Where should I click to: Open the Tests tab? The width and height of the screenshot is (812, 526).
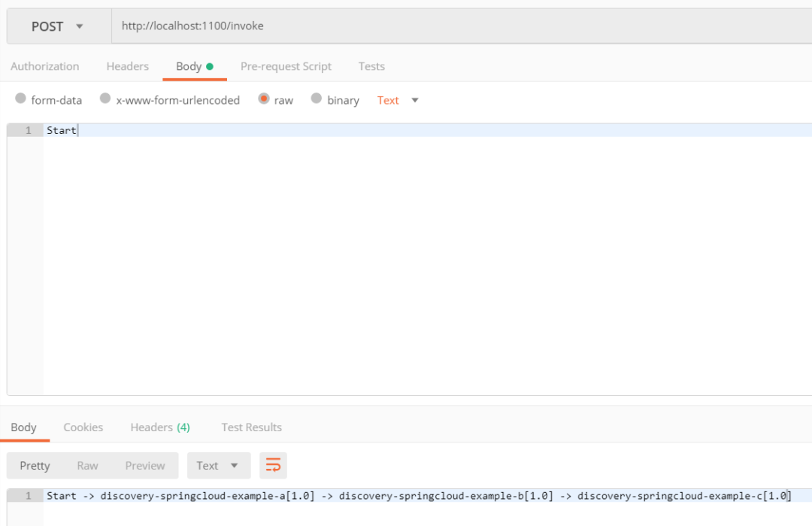[371, 66]
